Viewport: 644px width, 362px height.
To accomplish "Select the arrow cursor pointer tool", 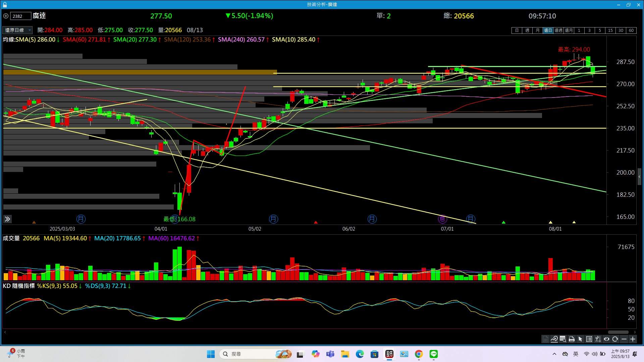I will tap(580, 339).
